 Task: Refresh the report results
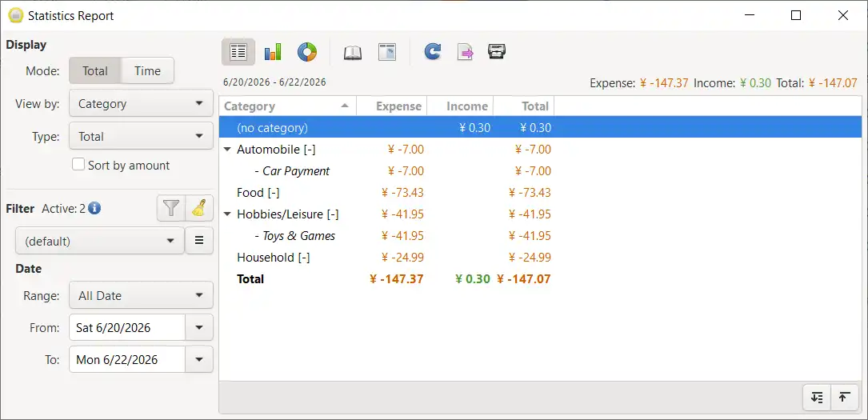[x=432, y=52]
